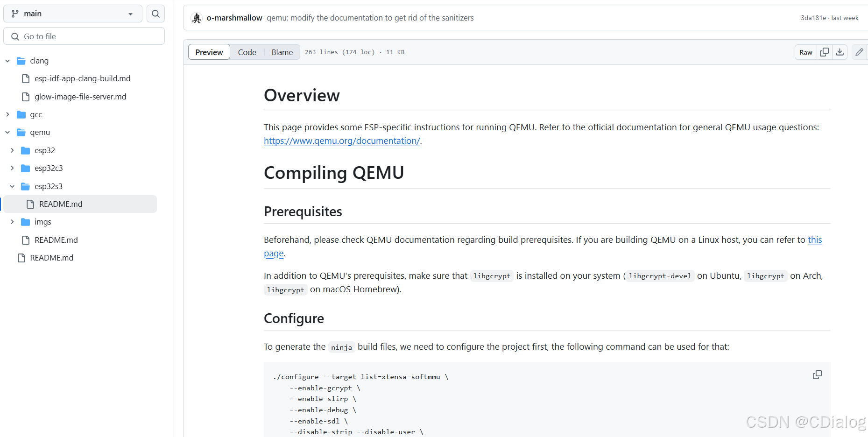Screen dimensions: 868x437
Task: Edit this file with pencil icon
Action: point(859,52)
